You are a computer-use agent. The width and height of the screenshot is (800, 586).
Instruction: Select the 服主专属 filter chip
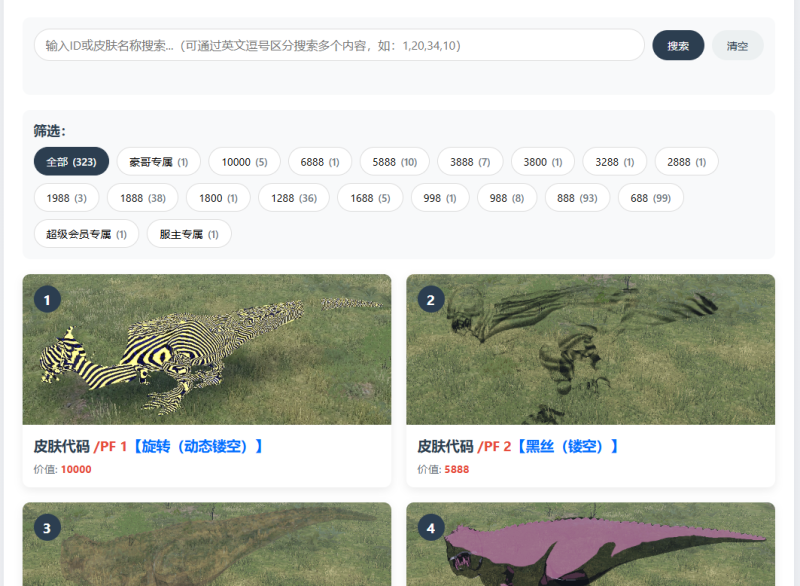point(188,233)
